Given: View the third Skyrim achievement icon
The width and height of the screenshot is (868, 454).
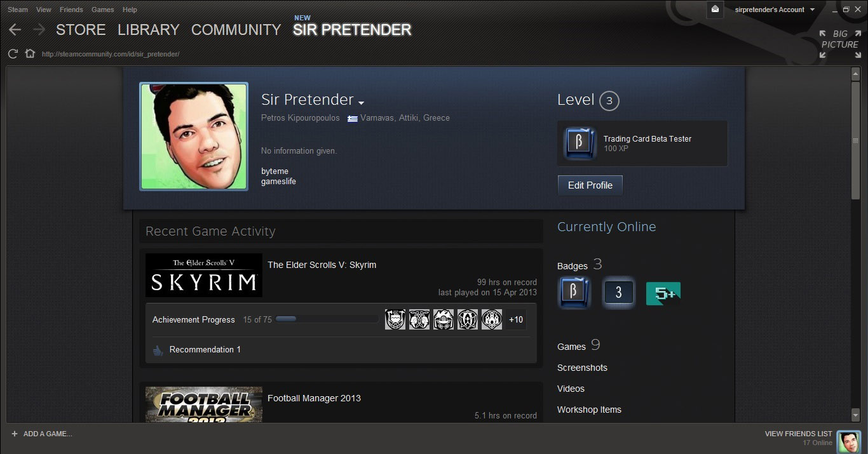Looking at the screenshot, I should [x=444, y=319].
